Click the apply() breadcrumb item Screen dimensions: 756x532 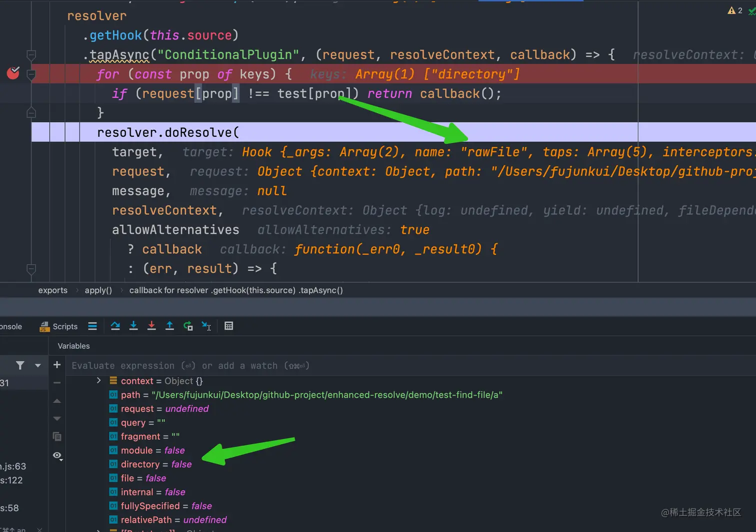[98, 290]
